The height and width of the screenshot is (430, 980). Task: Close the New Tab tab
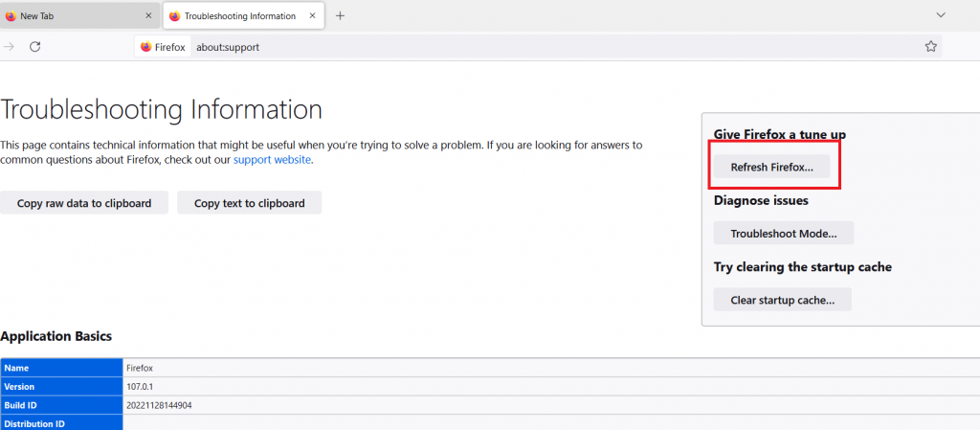pos(148,16)
